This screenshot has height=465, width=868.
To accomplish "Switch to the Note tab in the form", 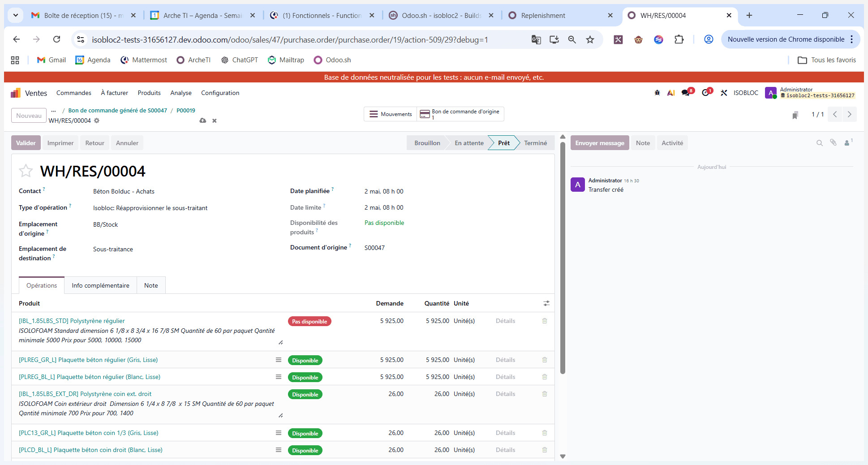I will point(151,285).
